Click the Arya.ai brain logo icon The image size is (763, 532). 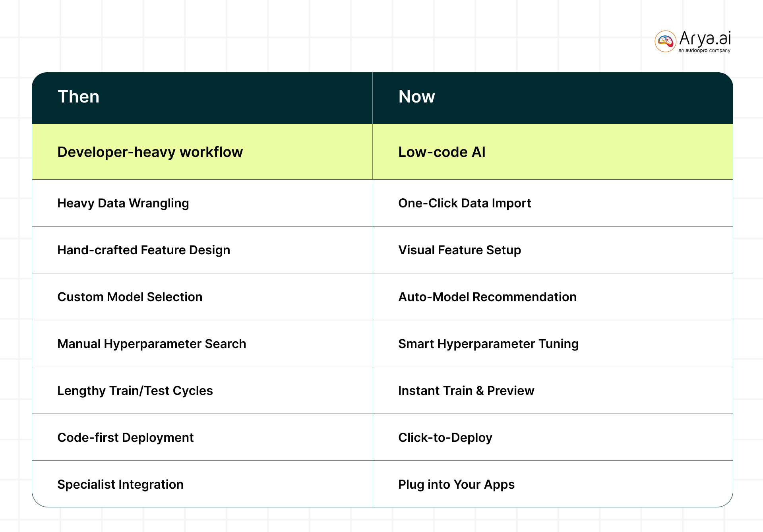pyautogui.click(x=665, y=41)
